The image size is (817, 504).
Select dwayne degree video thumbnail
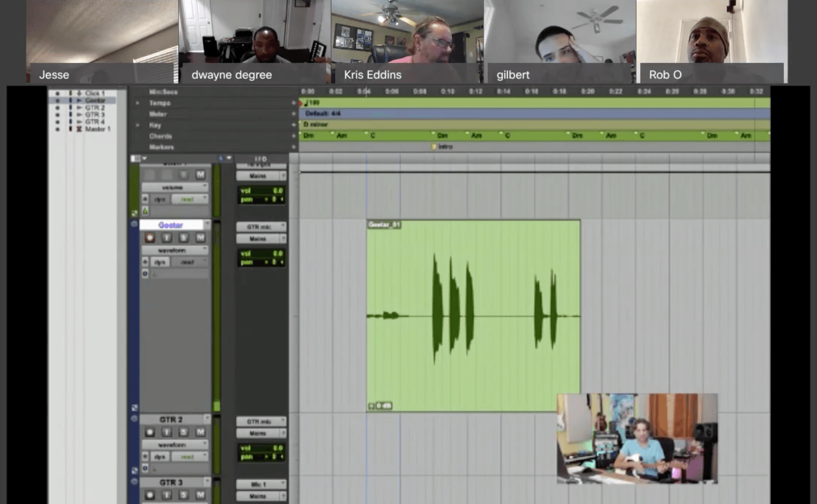tap(254, 41)
